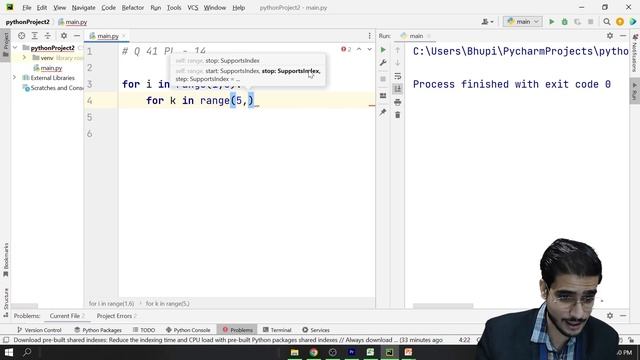Open Run panel settings gear
The height and width of the screenshot is (360, 640).
pos(610,36)
